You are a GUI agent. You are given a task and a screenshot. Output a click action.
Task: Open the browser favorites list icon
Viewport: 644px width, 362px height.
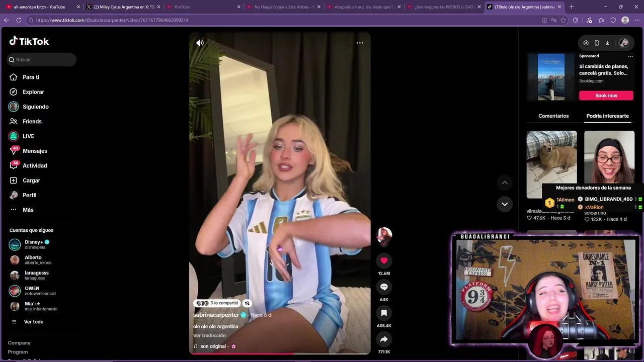tap(601, 20)
